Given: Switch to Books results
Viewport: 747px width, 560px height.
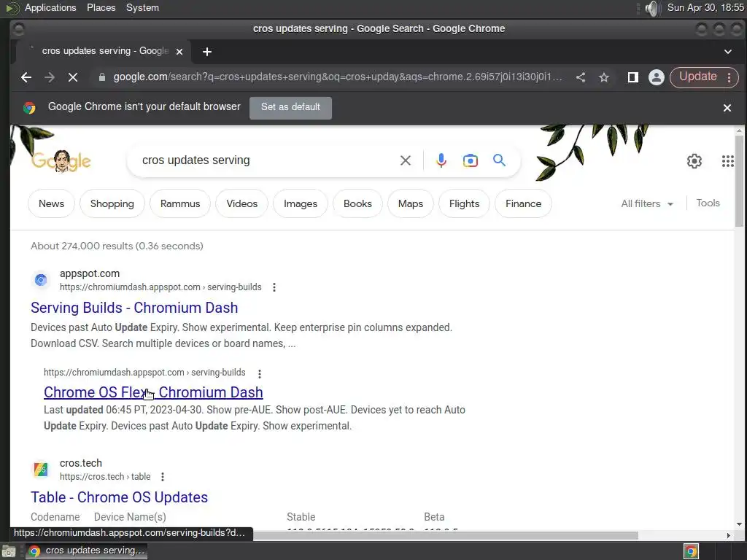Looking at the screenshot, I should tap(357, 204).
